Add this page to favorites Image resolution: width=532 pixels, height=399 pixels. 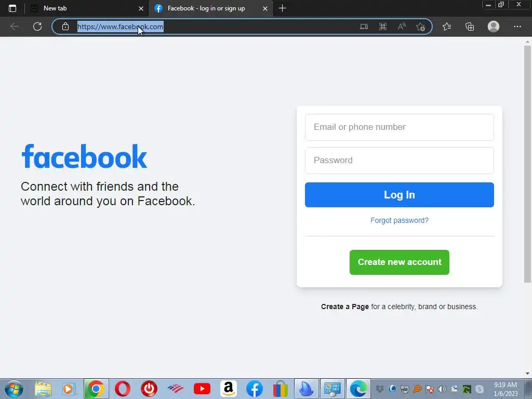(x=421, y=26)
